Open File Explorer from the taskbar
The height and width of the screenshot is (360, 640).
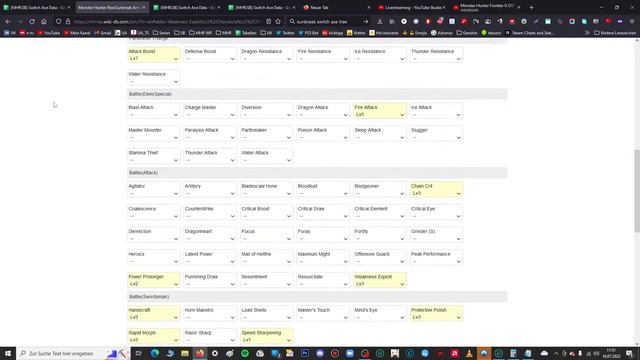(x=185, y=353)
